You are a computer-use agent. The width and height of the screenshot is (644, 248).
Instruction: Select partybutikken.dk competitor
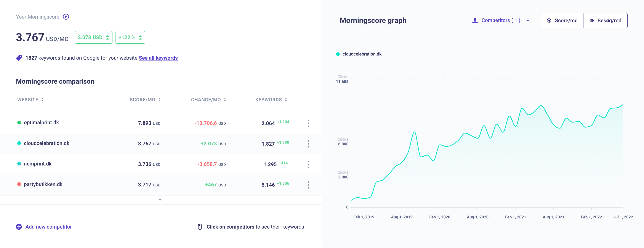(x=43, y=184)
